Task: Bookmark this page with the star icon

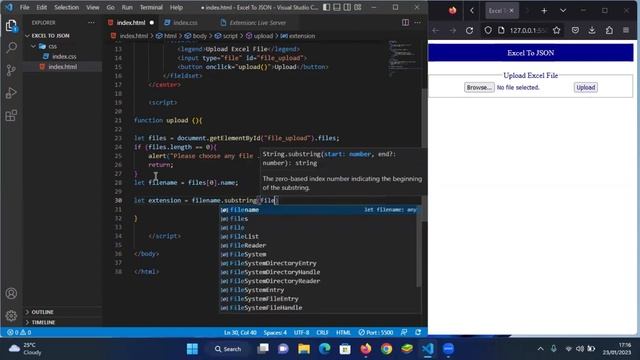Action: [x=556, y=30]
